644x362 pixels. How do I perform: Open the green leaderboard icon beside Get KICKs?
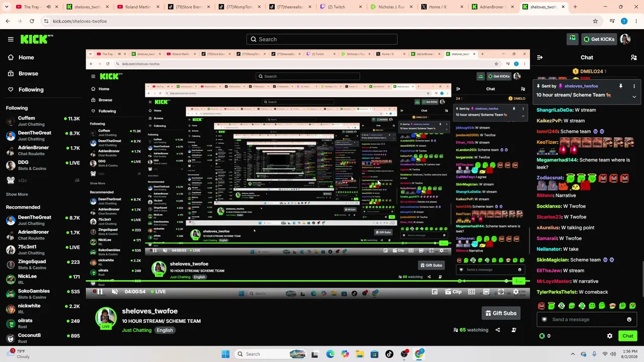click(x=573, y=39)
